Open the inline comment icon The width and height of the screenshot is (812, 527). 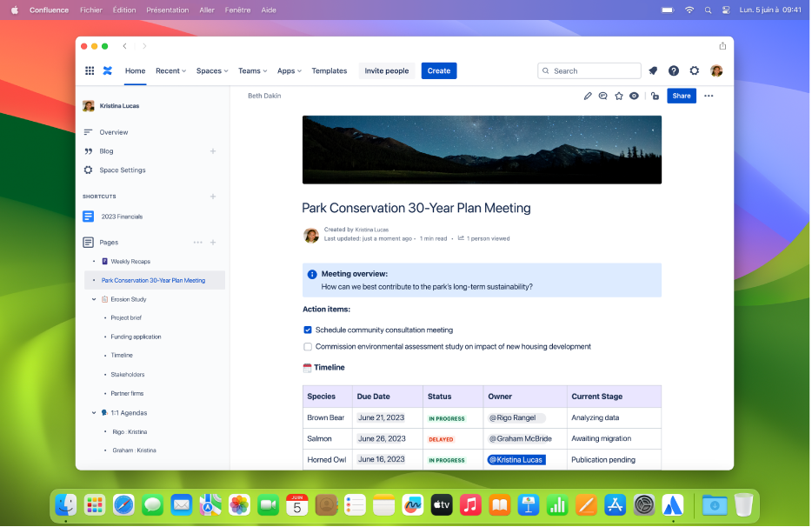tap(603, 96)
